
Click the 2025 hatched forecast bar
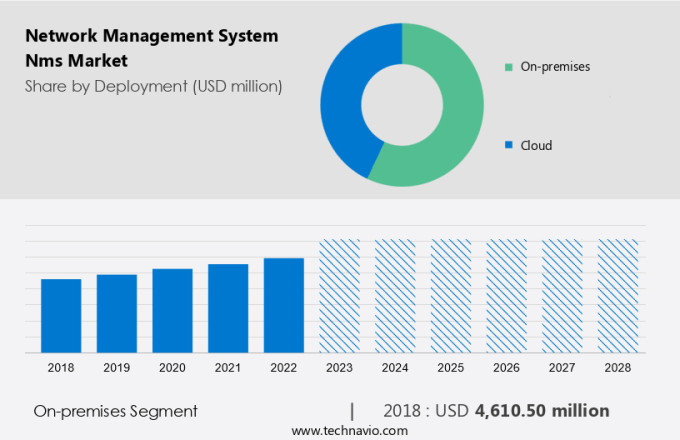click(x=451, y=296)
